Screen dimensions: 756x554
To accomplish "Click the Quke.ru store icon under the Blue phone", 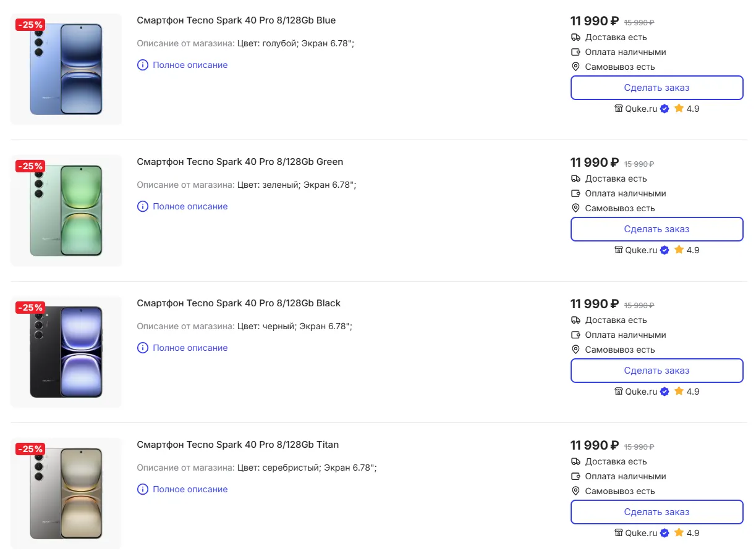I will pyautogui.click(x=618, y=109).
